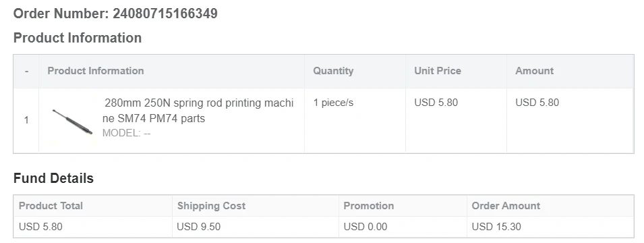The height and width of the screenshot is (243, 644).
Task: Click the Fund Details heading
Action: [x=53, y=178]
